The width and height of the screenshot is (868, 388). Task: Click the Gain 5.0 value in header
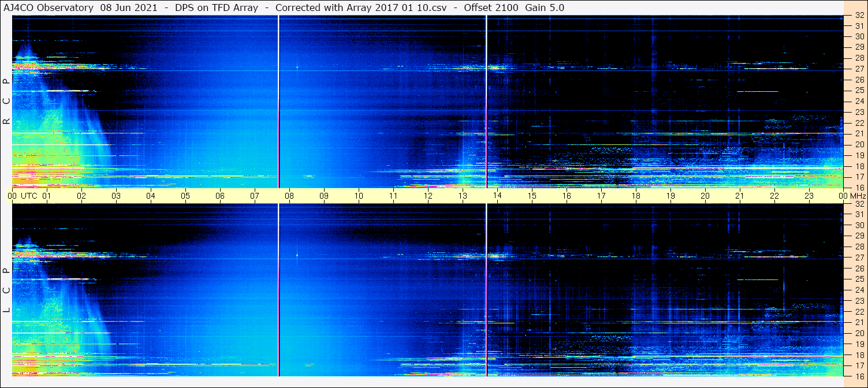click(545, 8)
